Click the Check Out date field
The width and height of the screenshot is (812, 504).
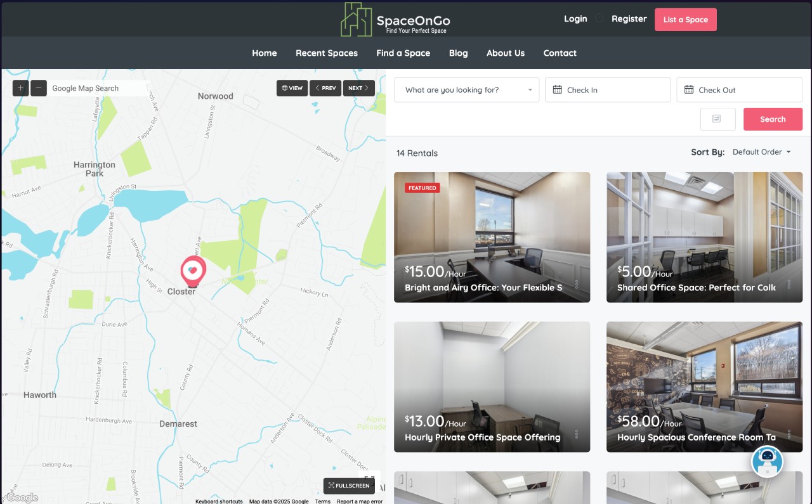740,90
